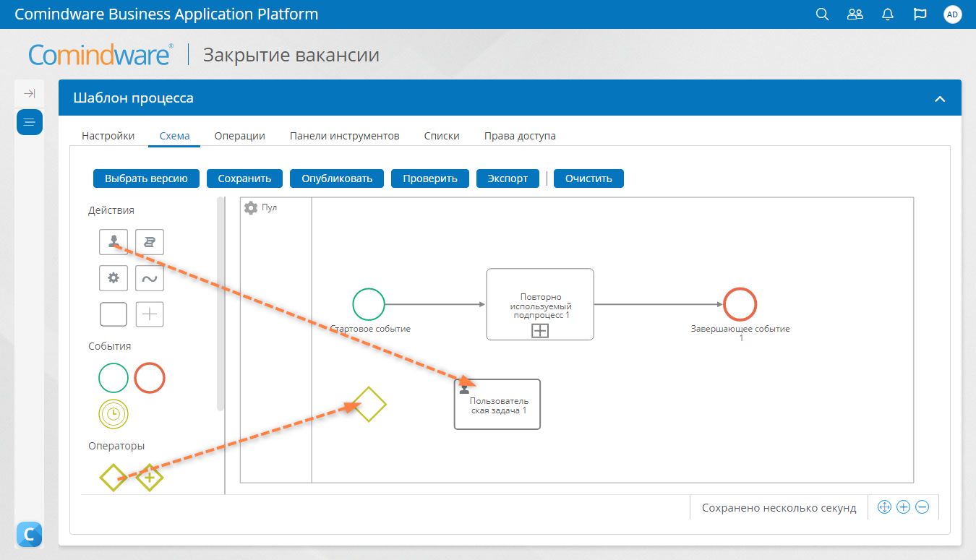The image size is (976, 560).
Task: Click the Закрытие вакансии page title
Action: pyautogui.click(x=291, y=55)
